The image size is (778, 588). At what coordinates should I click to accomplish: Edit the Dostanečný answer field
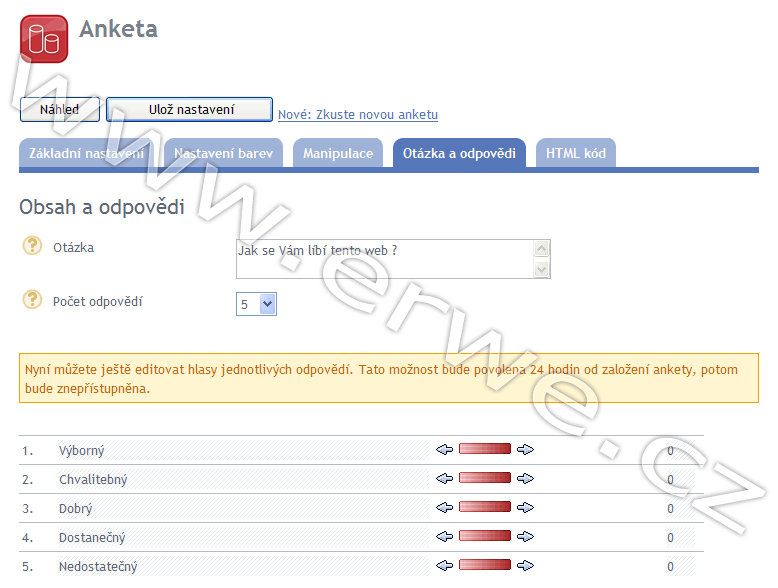[x=243, y=537]
